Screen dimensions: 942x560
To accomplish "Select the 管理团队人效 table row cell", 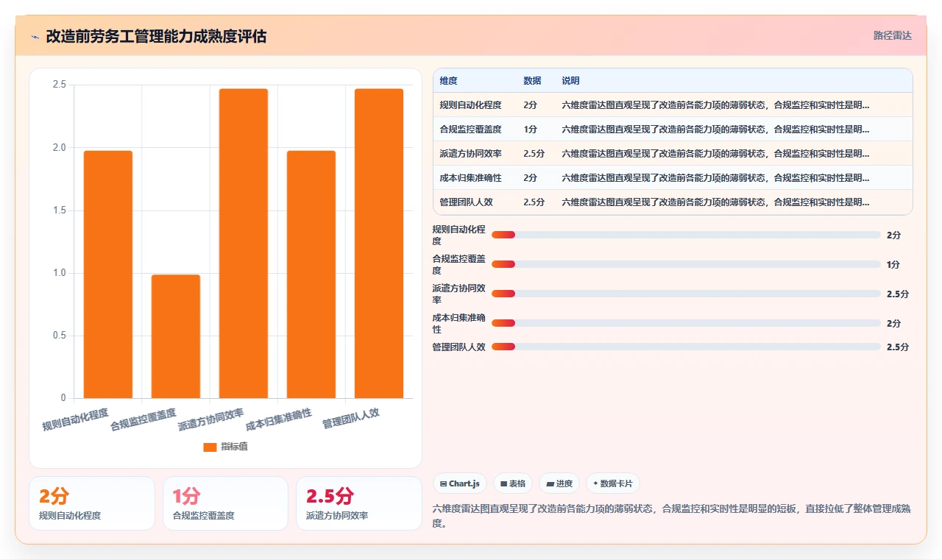I will (467, 202).
